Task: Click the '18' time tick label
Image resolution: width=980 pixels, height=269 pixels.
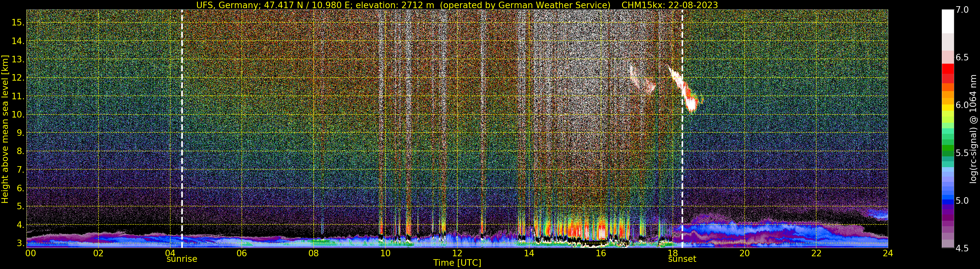Action: (673, 253)
